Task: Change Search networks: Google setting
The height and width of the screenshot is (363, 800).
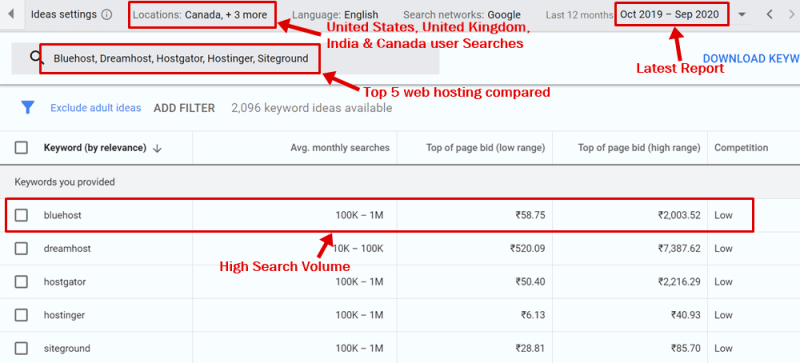Action: [x=462, y=15]
